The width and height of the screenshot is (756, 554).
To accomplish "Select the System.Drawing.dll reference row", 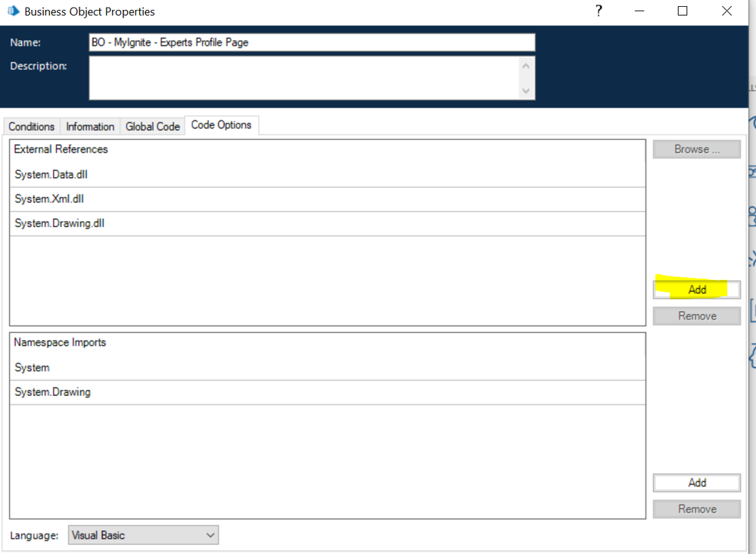I will point(328,223).
